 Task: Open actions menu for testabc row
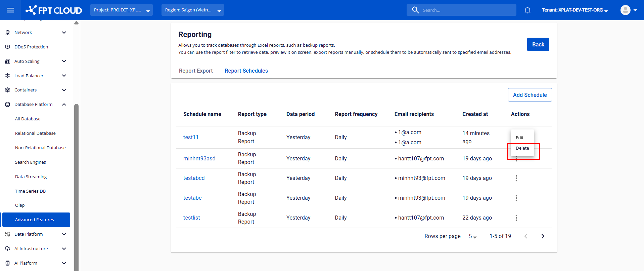[x=516, y=198]
